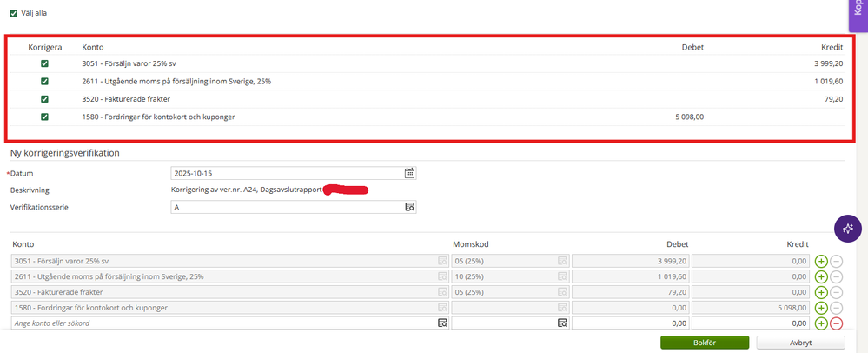This screenshot has height=353, width=868.
Task: Click Debet field of the empty row
Action: [631, 323]
